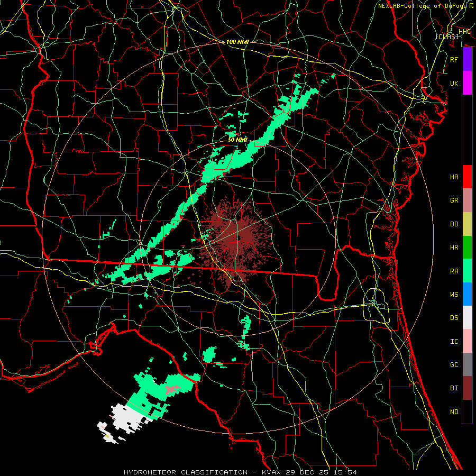Viewport: 476px width, 476px height.
Task: Click the DS white legend swatch
Action: pyautogui.click(x=467, y=317)
